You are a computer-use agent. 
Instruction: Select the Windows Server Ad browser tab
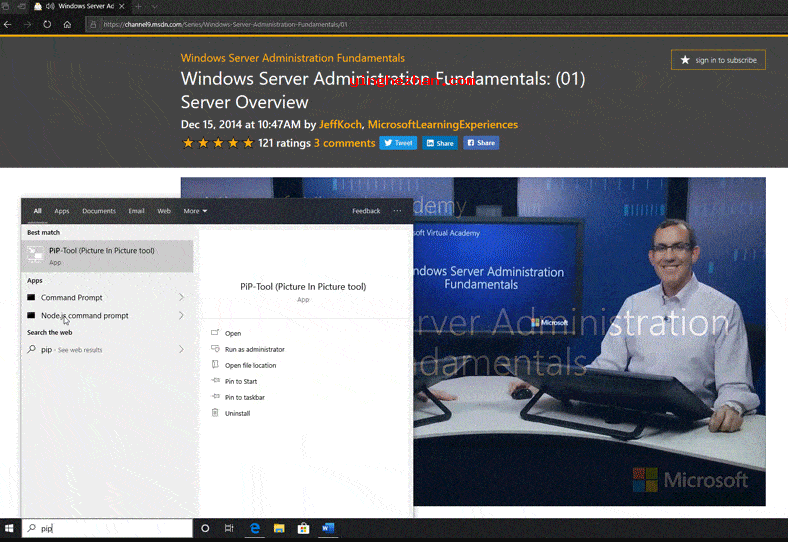tap(80, 6)
